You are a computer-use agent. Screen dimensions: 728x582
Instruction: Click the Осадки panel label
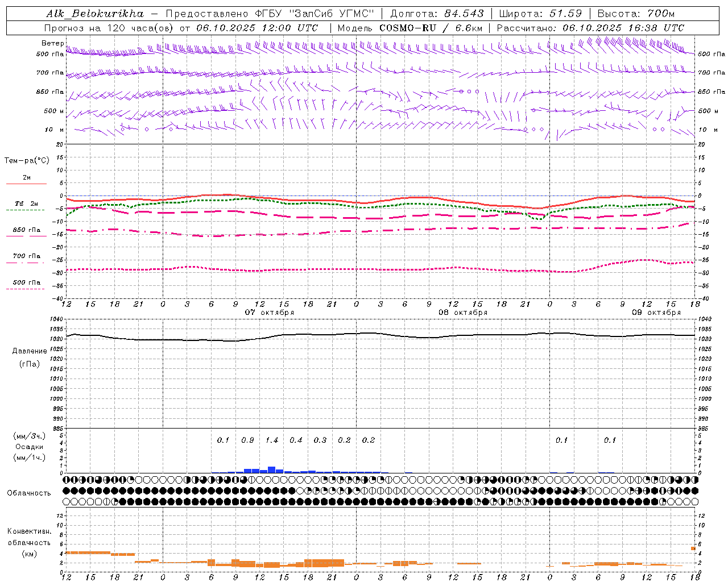[29, 447]
